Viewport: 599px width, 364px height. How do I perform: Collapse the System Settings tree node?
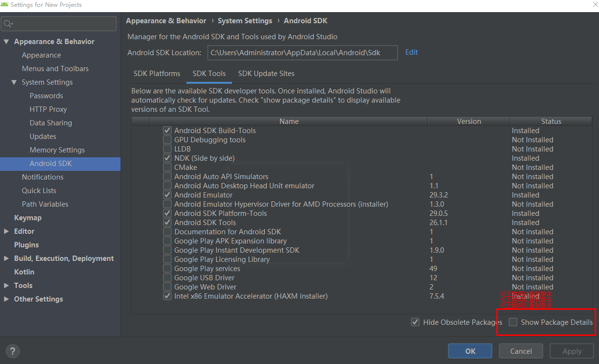click(14, 82)
